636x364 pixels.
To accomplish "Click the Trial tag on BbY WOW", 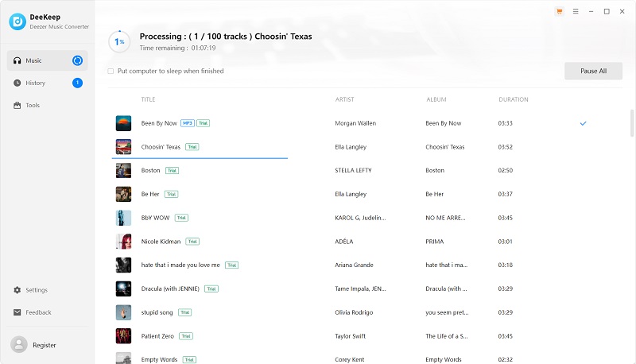I will [181, 218].
